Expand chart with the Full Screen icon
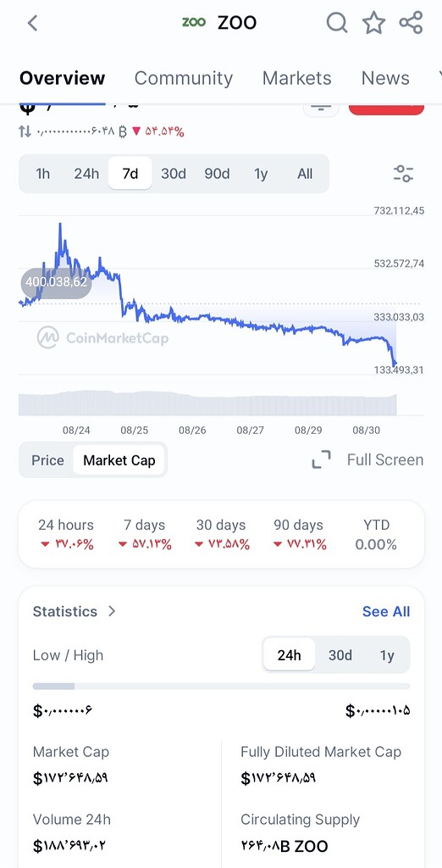Screen dimensions: 442x868 [x=321, y=459]
